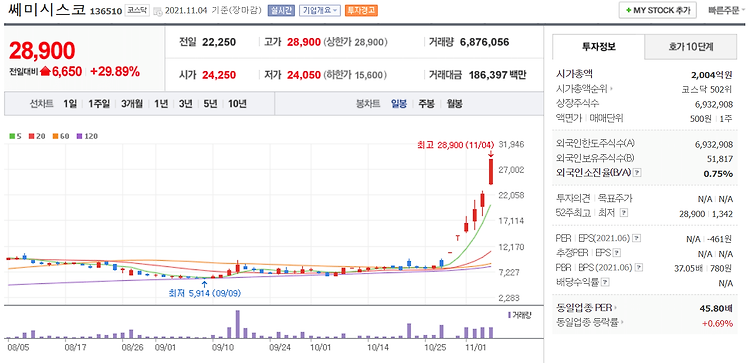Click the 상장주식수 value 6,932,908
The height and width of the screenshot is (363, 750).
click(x=714, y=104)
